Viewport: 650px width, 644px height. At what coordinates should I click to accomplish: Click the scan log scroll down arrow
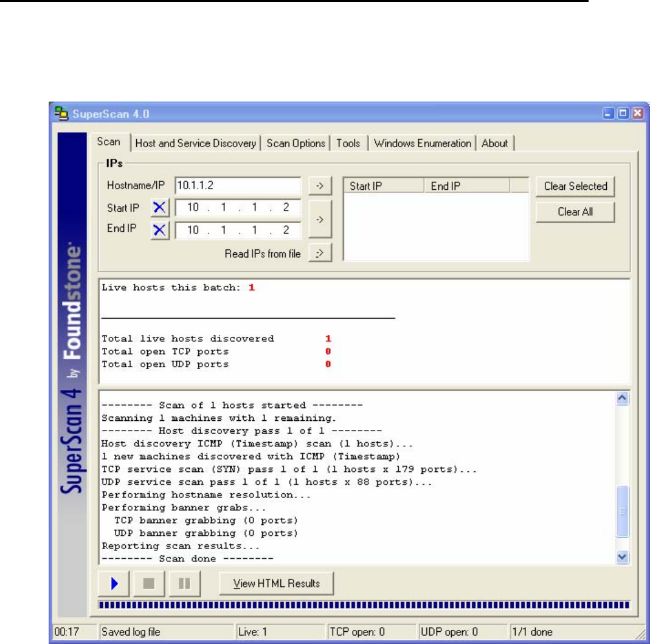[622, 557]
